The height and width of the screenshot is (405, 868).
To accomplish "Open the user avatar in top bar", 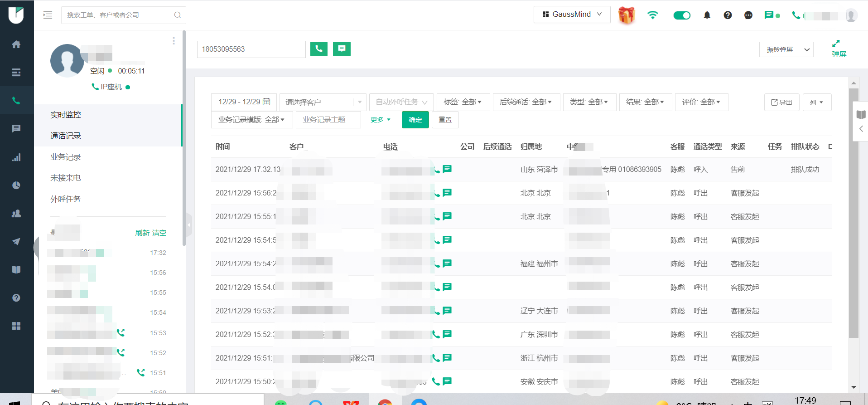I will pos(851,15).
